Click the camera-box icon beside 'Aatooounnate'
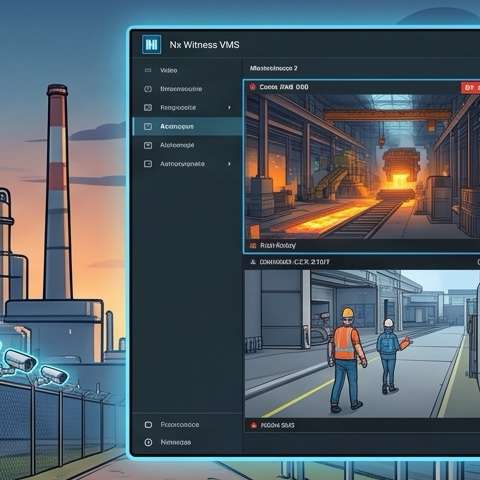This screenshot has width=480, height=480. click(x=148, y=164)
